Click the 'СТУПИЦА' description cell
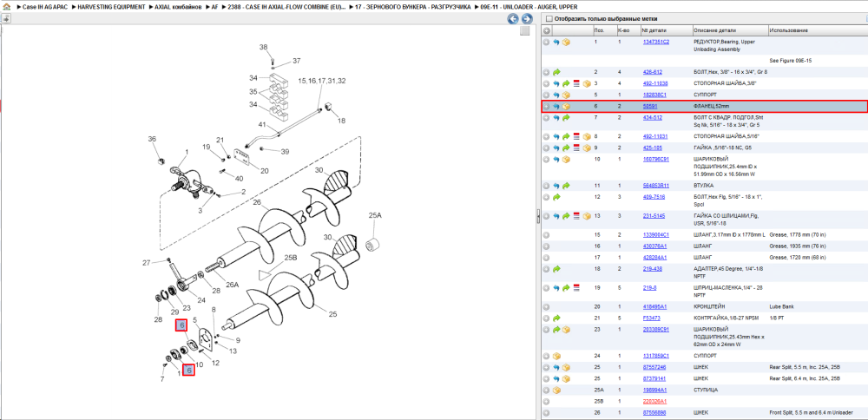 [705, 390]
